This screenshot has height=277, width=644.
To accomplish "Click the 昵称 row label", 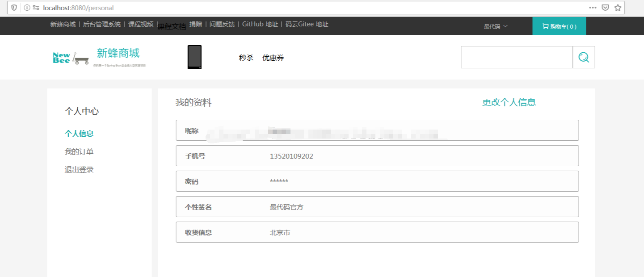I will click(192, 130).
